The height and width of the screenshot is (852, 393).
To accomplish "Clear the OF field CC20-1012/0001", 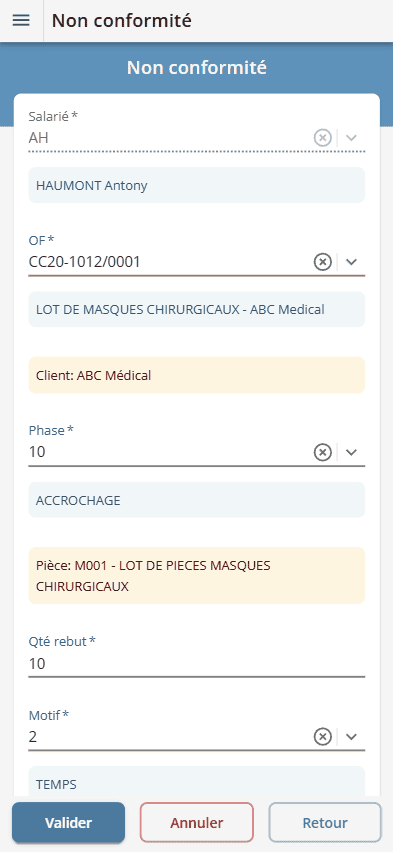I will 322,262.
